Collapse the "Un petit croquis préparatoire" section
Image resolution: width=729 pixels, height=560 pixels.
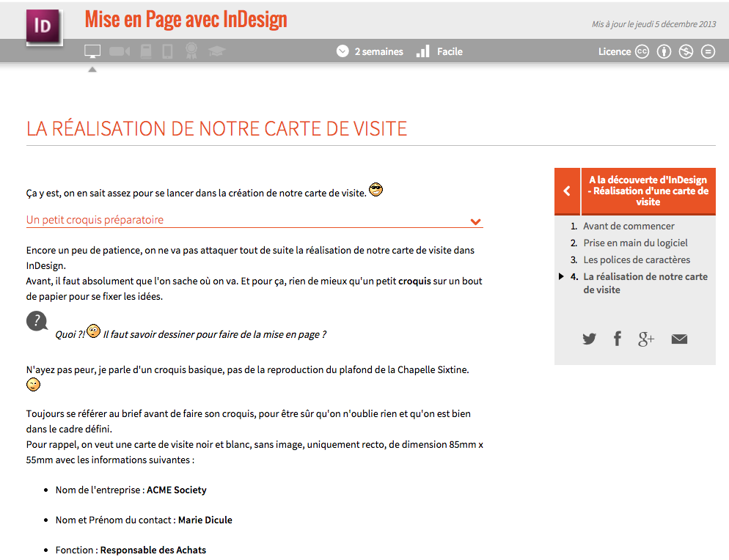coord(475,221)
